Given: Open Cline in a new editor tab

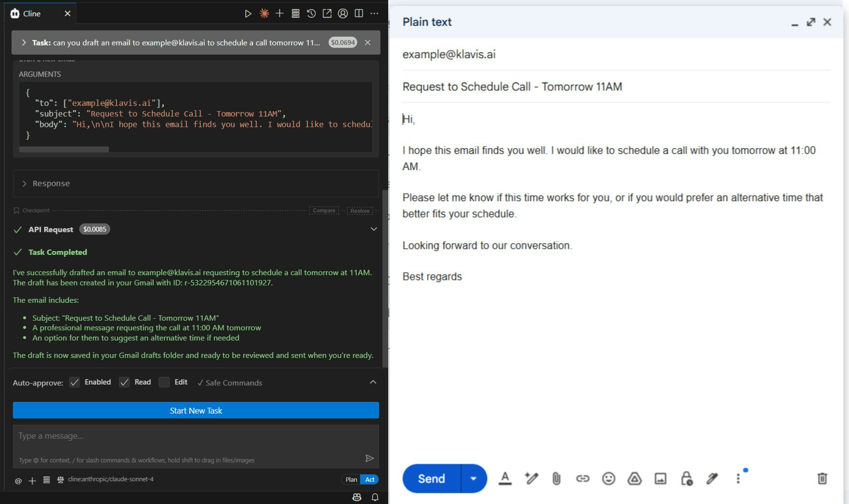Looking at the screenshot, I should pyautogui.click(x=327, y=14).
